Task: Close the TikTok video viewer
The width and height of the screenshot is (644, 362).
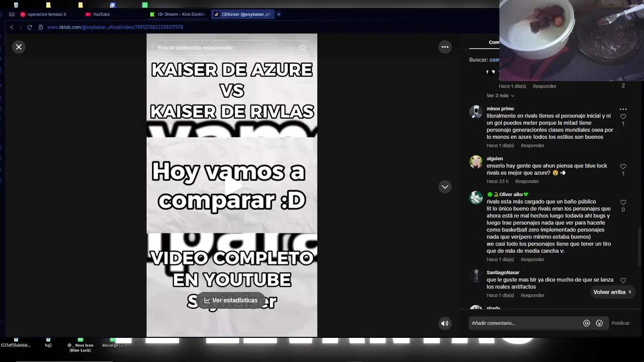Action: (19, 47)
